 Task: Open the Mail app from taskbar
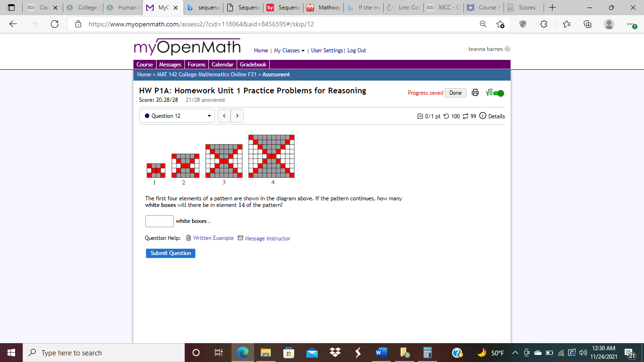click(x=312, y=353)
